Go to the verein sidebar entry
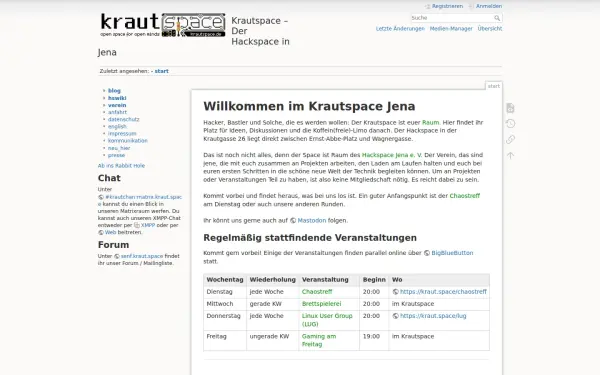This screenshot has height=375, width=600. point(117,105)
